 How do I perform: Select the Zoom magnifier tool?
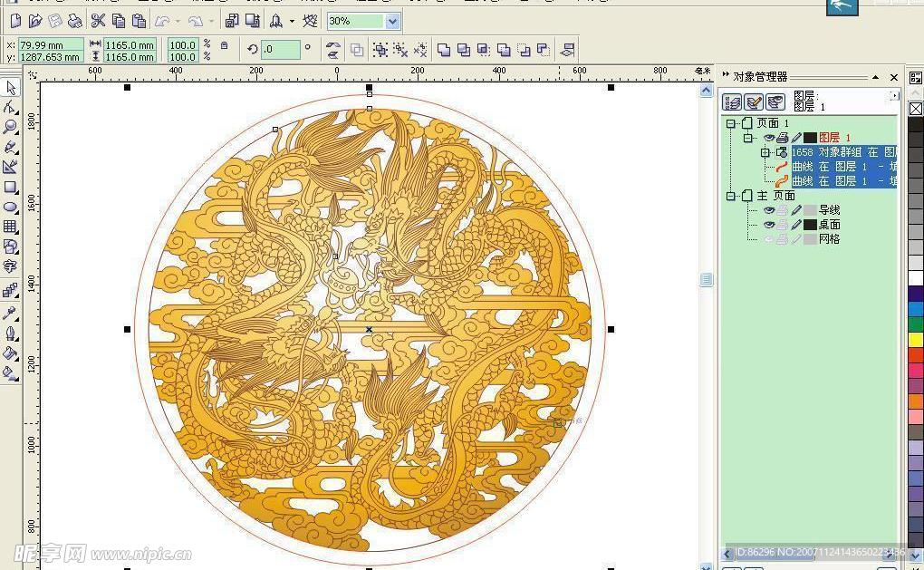(11, 127)
